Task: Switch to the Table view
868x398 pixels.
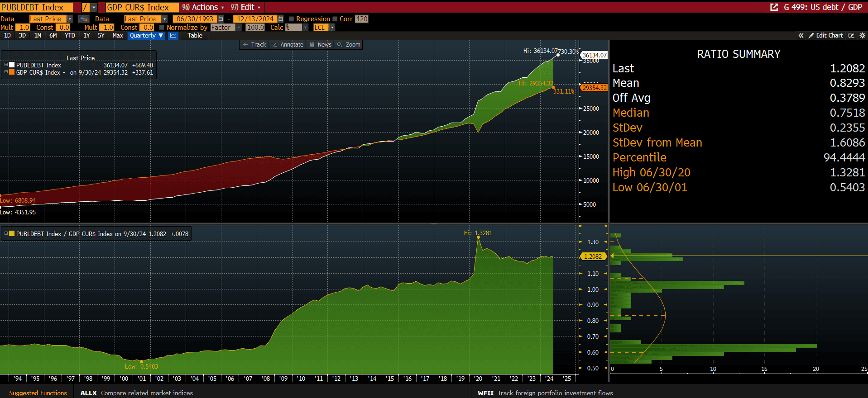Action: (x=195, y=35)
